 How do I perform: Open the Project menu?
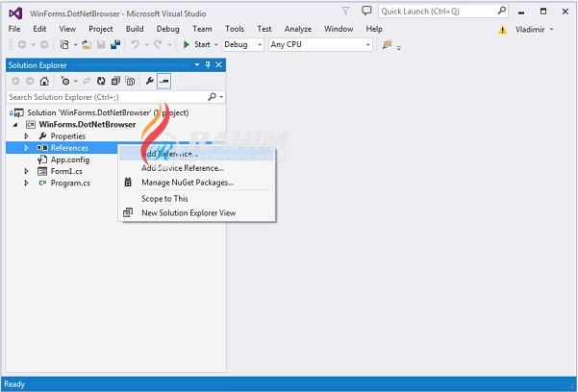[101, 29]
